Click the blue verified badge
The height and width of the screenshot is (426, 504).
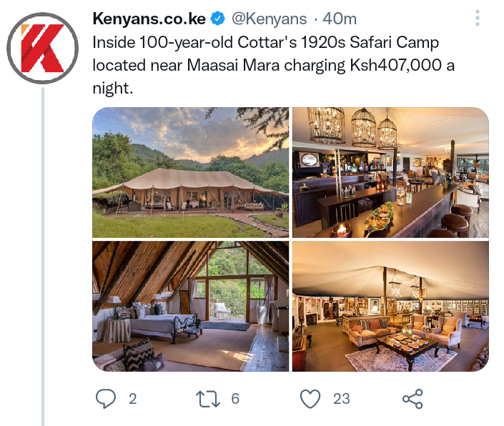point(217,19)
